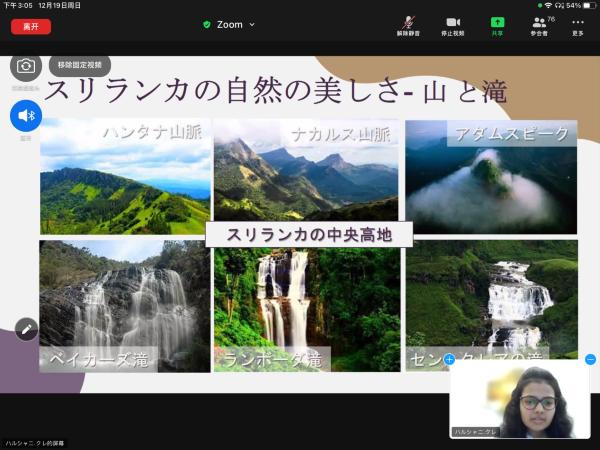Open annotation tools with pencil icon
The width and height of the screenshot is (600, 450).
[x=26, y=329]
